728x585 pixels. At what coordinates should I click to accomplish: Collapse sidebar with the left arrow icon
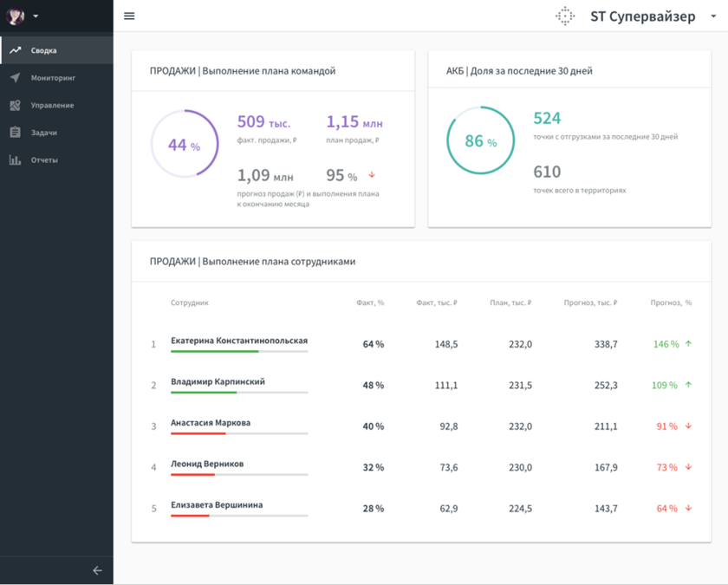pos(97,570)
